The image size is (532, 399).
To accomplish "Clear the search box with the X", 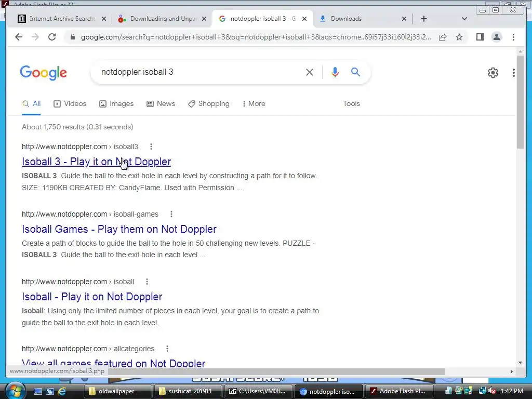I will pyautogui.click(x=310, y=72).
